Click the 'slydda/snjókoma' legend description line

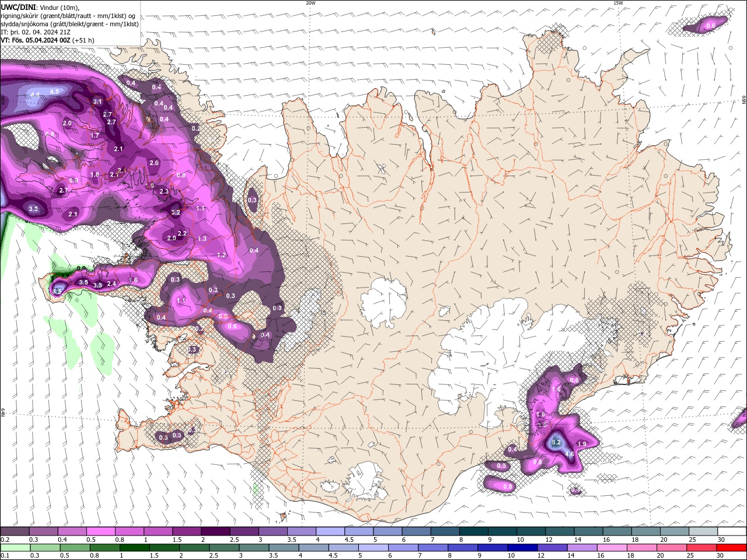[x=69, y=24]
